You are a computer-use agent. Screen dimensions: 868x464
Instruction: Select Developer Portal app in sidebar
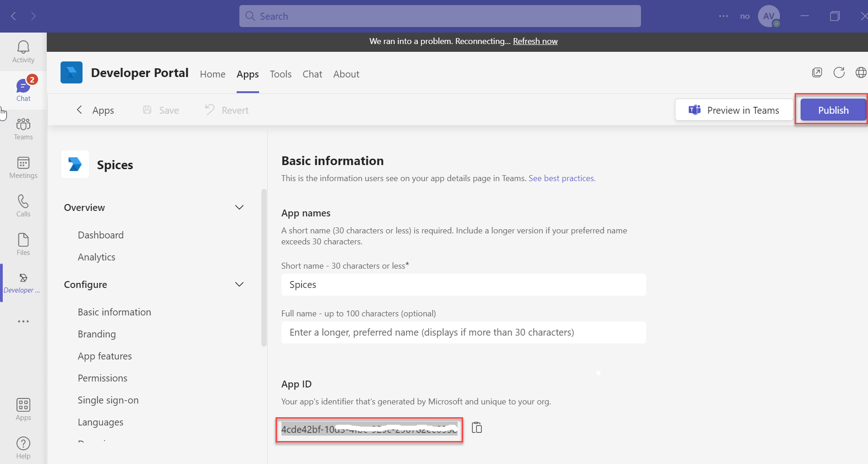pyautogui.click(x=23, y=283)
